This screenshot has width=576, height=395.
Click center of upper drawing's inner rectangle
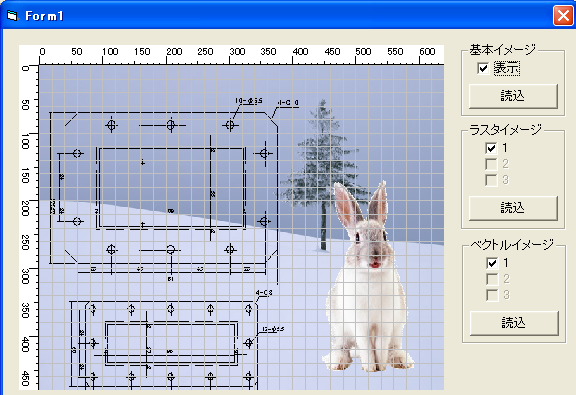coord(172,188)
